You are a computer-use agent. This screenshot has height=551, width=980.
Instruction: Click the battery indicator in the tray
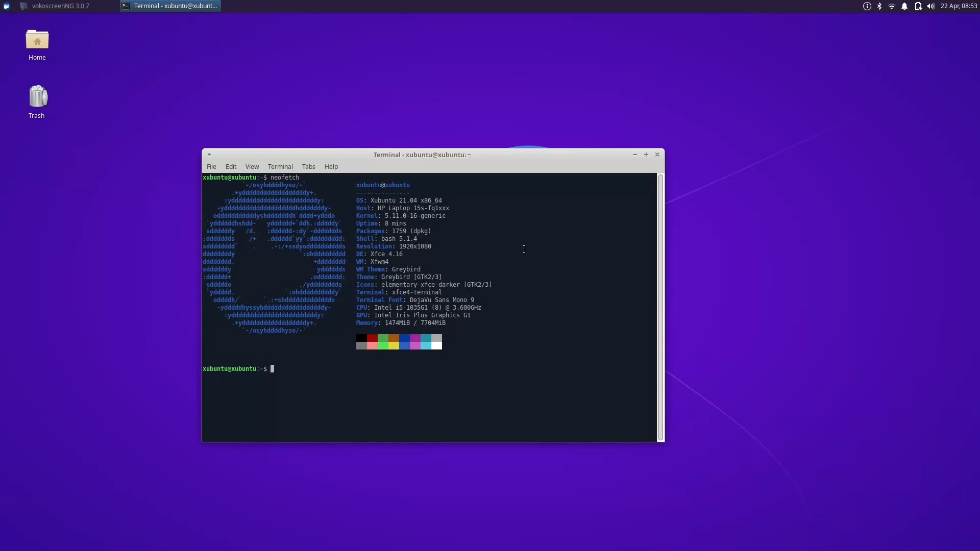coord(918,6)
